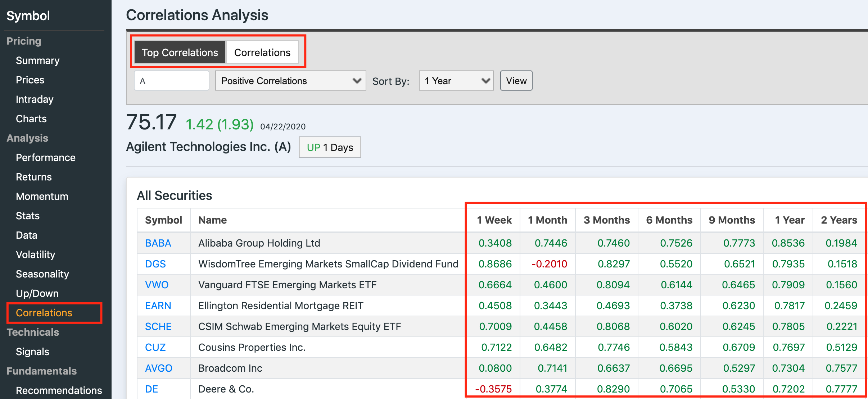Go to Volatility analysis page
This screenshot has height=399, width=868.
click(36, 254)
